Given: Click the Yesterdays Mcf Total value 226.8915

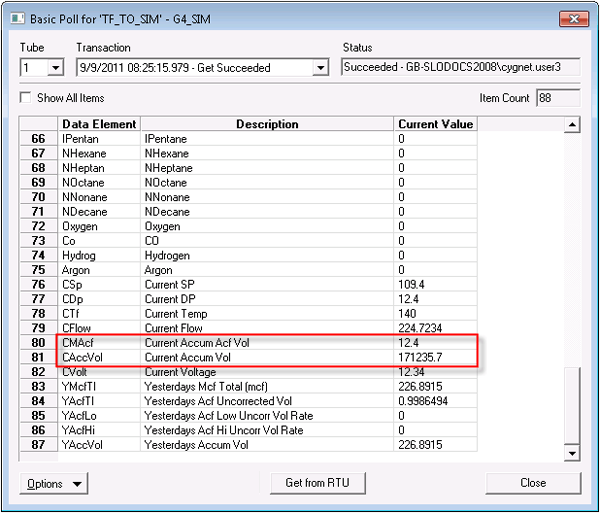Looking at the screenshot, I should click(x=435, y=386).
